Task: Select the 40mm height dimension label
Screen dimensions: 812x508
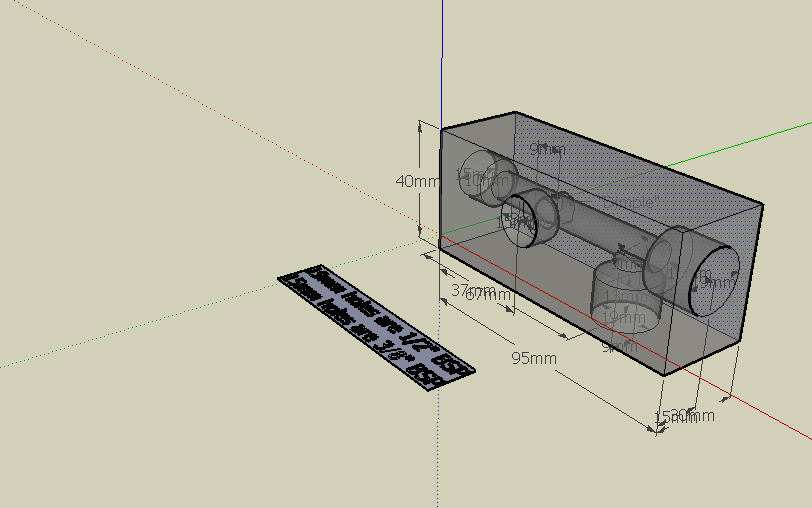Action: [x=417, y=181]
